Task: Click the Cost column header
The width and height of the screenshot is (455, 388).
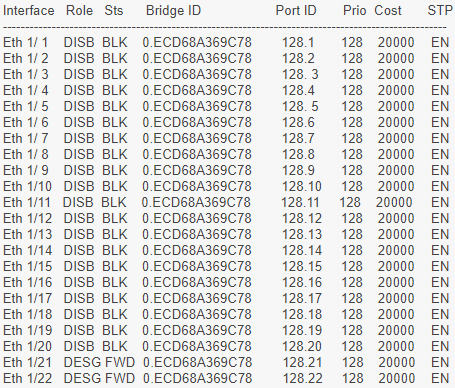Action: [388, 11]
